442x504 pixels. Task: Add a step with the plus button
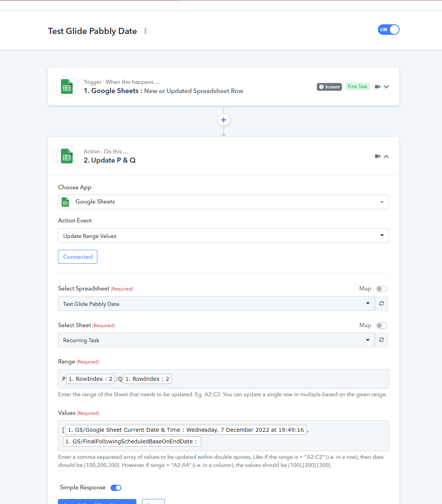tap(223, 120)
